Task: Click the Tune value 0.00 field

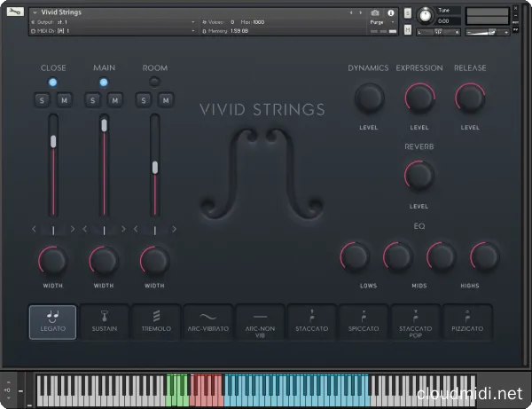Action: 448,21
